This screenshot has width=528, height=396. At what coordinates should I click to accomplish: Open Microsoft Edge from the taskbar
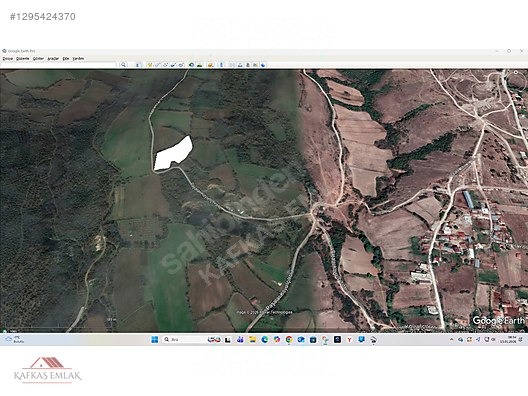tap(265, 339)
